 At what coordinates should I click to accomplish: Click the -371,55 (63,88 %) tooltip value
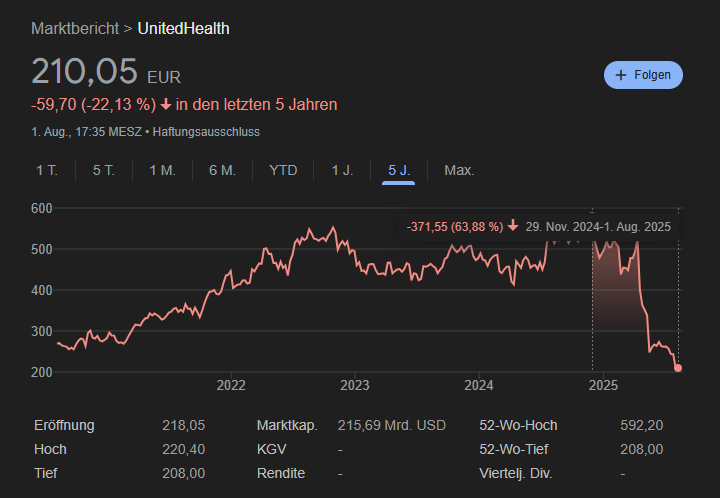pos(455,227)
